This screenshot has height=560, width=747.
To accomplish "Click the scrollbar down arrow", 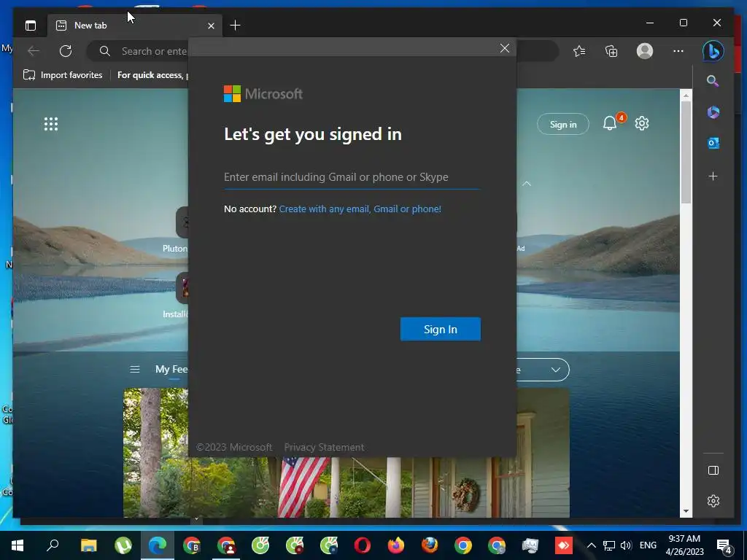I will point(686,511).
